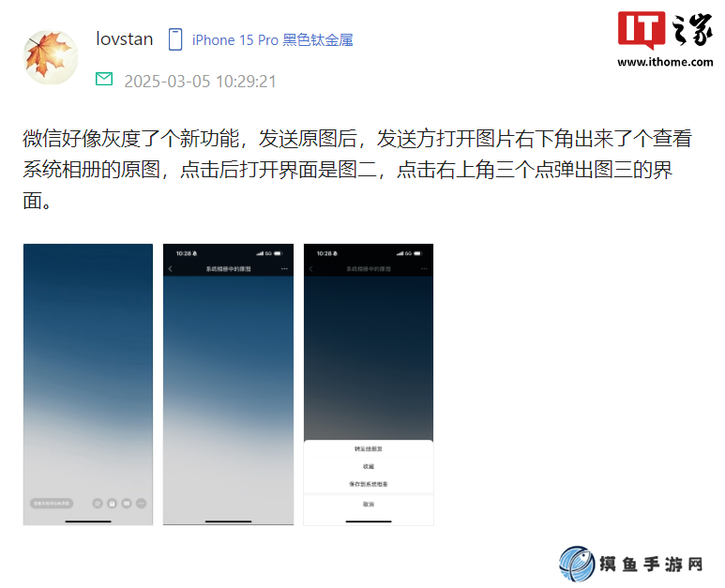Click the final post line 面。
This screenshot has width=725, height=588.
click(x=37, y=201)
